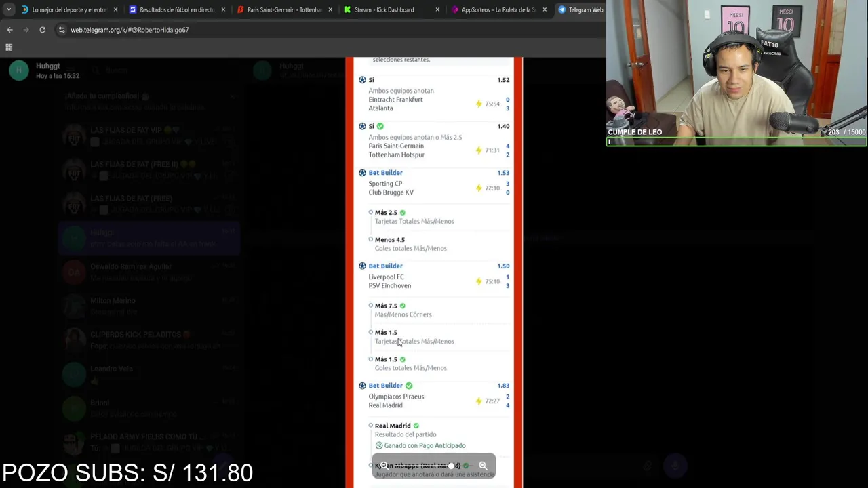868x488 pixels.
Task: Click bullet marker beside 'Menos 4.5'
Action: tap(371, 239)
